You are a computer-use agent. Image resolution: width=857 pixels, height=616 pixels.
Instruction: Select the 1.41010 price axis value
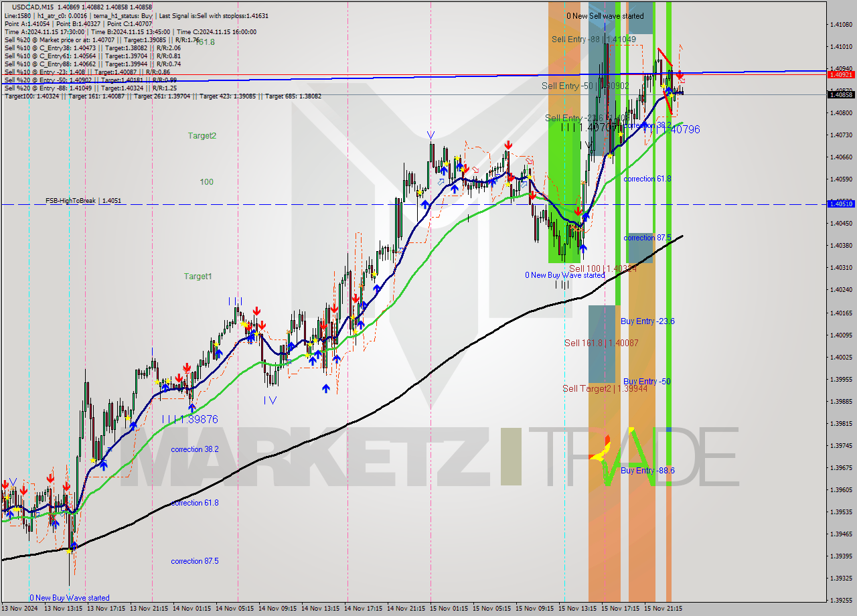pyautogui.click(x=840, y=47)
